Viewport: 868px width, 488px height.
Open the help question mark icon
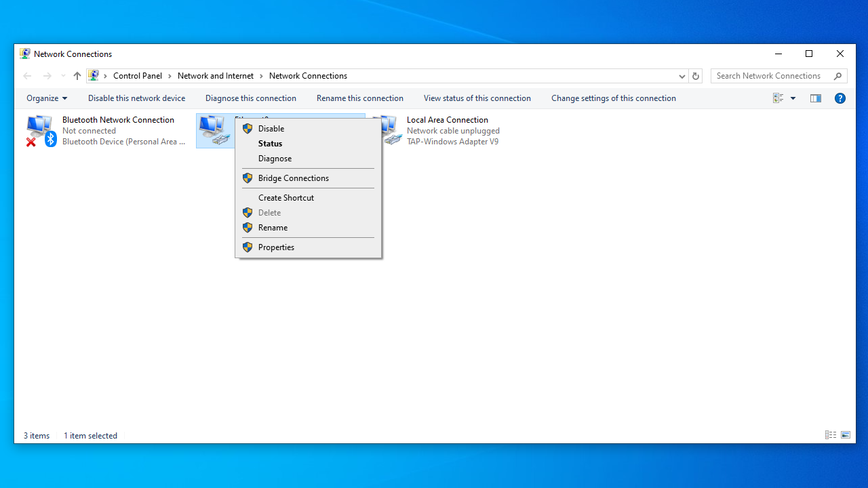click(x=840, y=98)
